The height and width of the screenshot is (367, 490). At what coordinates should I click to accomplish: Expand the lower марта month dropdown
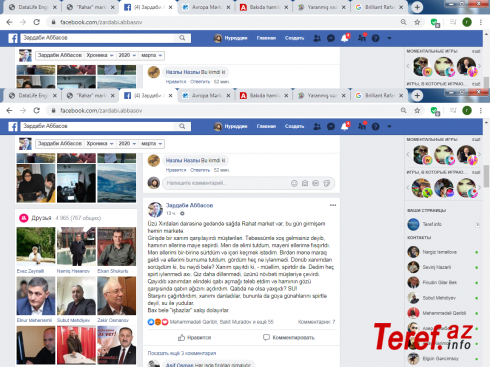(151, 144)
